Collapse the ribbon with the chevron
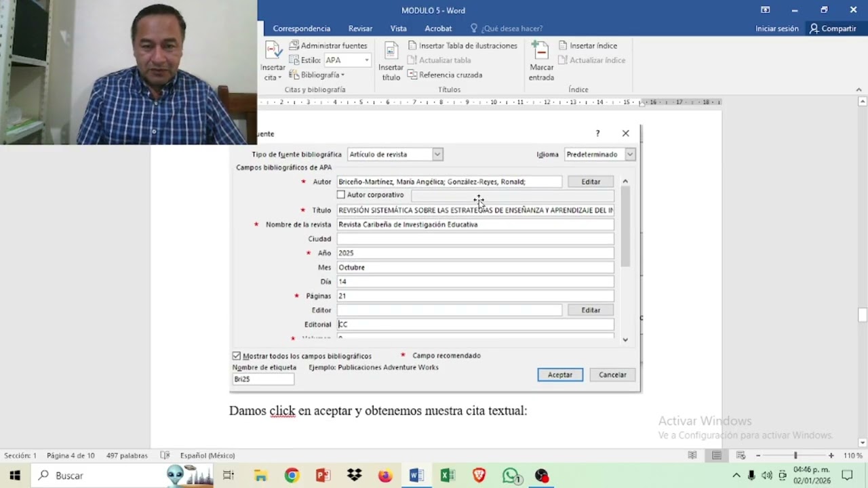This screenshot has height=488, width=868. click(x=859, y=89)
